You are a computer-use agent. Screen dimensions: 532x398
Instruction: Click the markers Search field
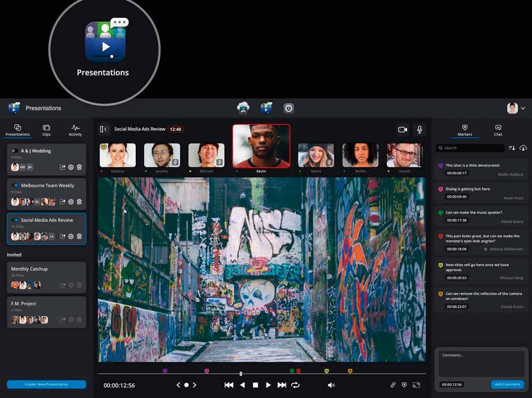pos(470,147)
